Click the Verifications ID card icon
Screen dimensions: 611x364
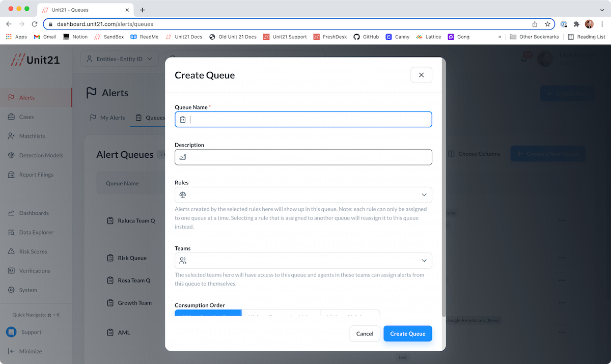point(11,271)
